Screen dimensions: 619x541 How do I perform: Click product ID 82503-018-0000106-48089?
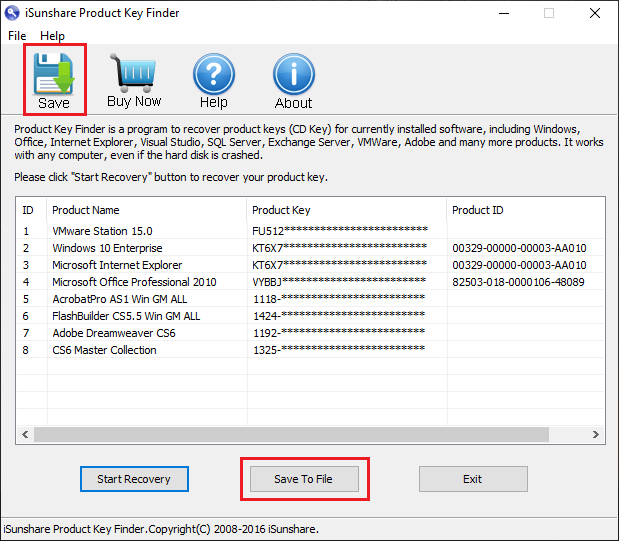click(518, 282)
